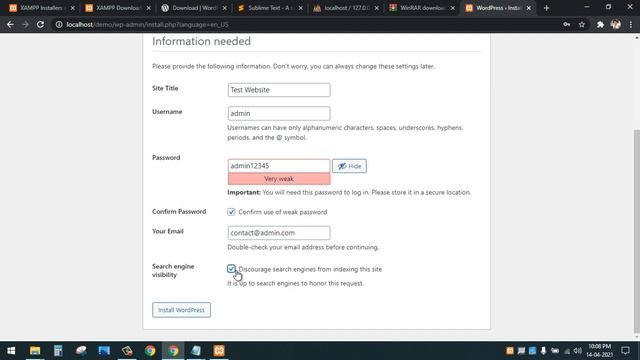This screenshot has height=360, width=640.
Task: Click the Very weak strength indicator
Action: [x=279, y=179]
